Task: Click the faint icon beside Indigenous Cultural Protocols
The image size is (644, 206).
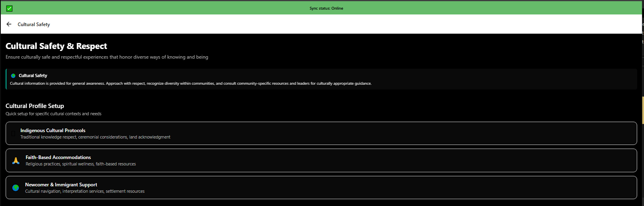Action: pos(13,133)
